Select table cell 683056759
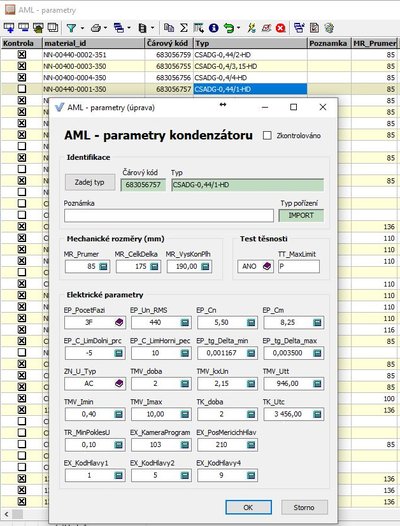 click(x=169, y=55)
